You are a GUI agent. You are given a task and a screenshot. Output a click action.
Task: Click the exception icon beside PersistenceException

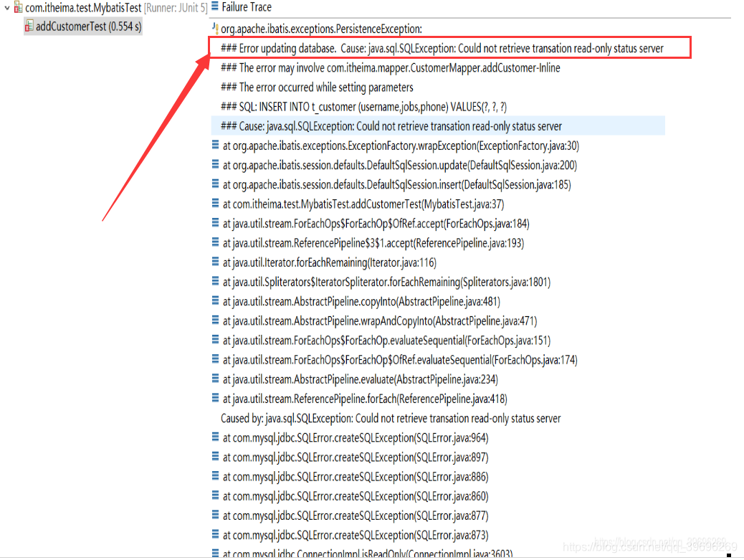pyautogui.click(x=213, y=29)
